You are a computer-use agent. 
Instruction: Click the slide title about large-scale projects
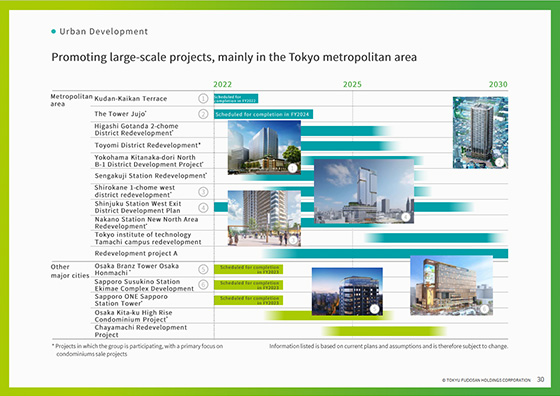pyautogui.click(x=234, y=57)
